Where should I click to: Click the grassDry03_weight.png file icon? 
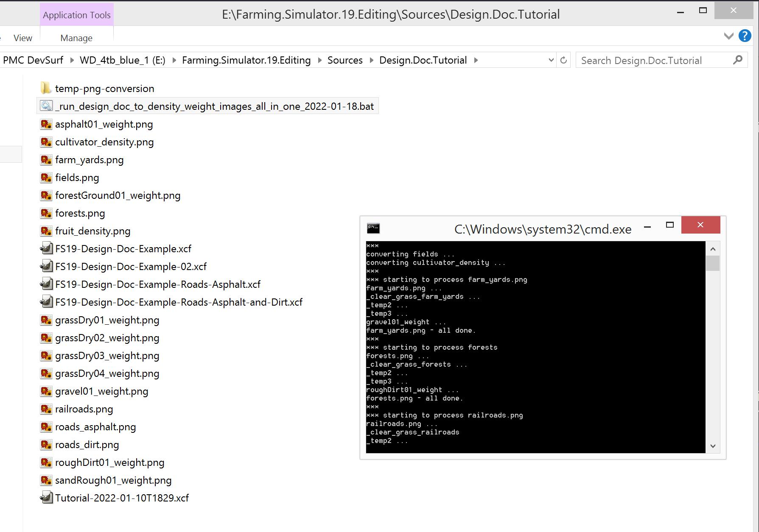click(x=46, y=356)
